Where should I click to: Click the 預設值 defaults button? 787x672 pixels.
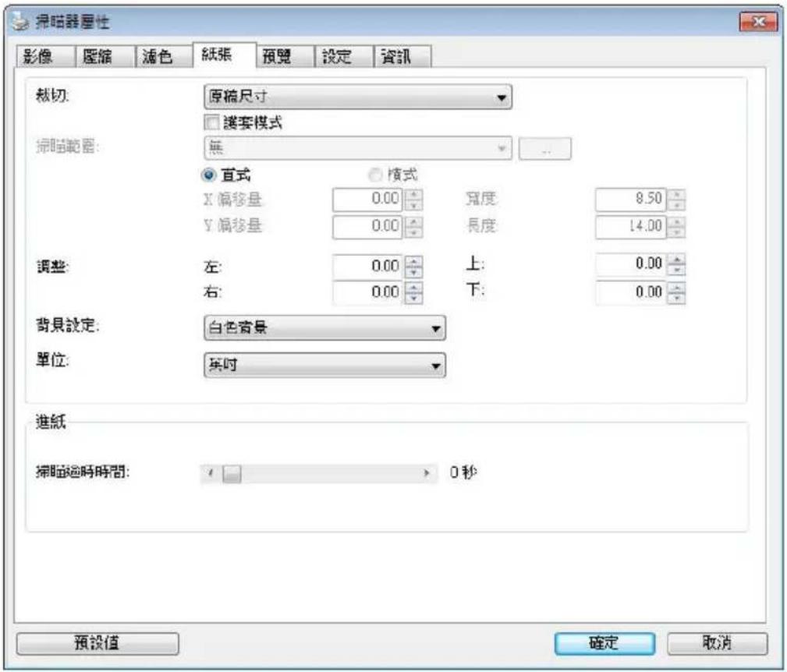point(97,643)
